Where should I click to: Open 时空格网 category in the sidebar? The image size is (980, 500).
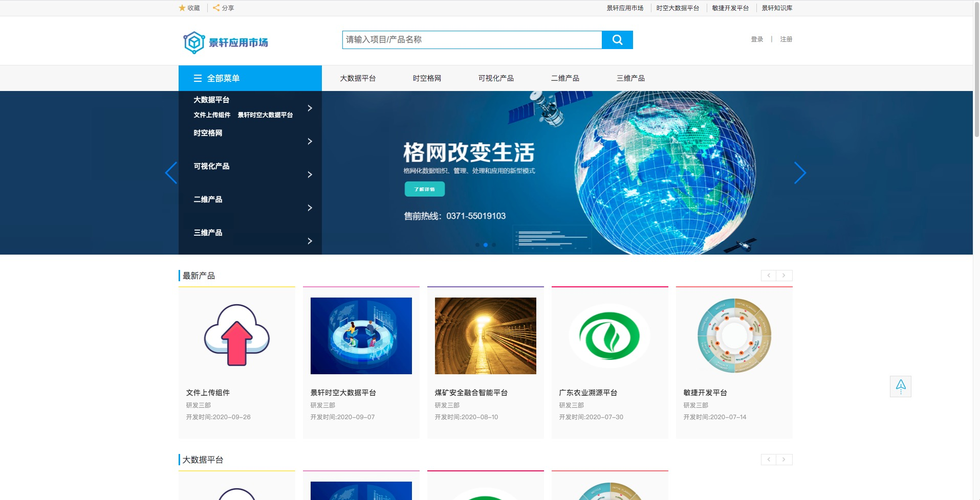[208, 133]
